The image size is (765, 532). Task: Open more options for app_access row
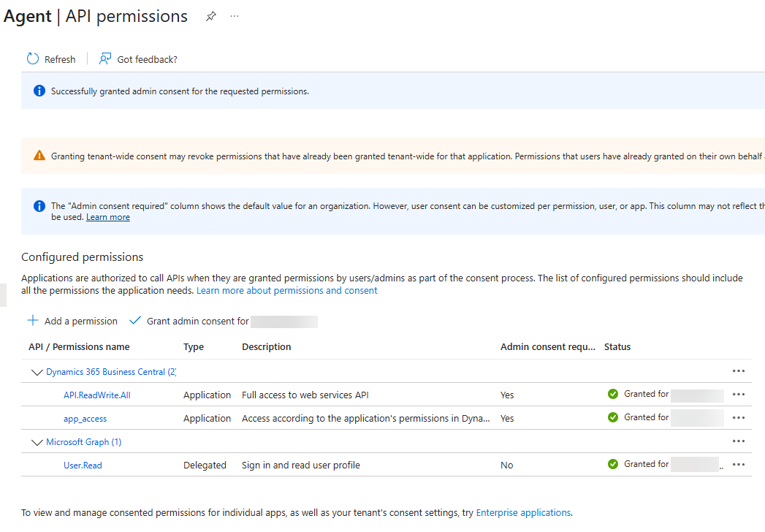[738, 418]
